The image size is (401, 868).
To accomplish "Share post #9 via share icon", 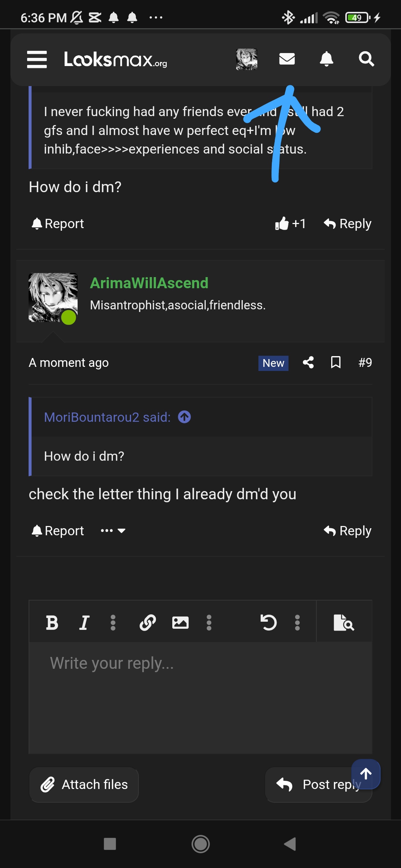I will point(308,362).
